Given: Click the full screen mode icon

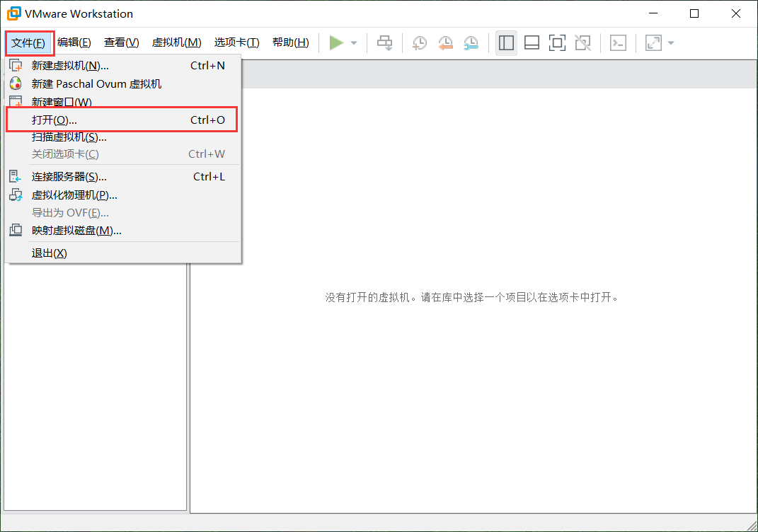Looking at the screenshot, I should tap(558, 43).
